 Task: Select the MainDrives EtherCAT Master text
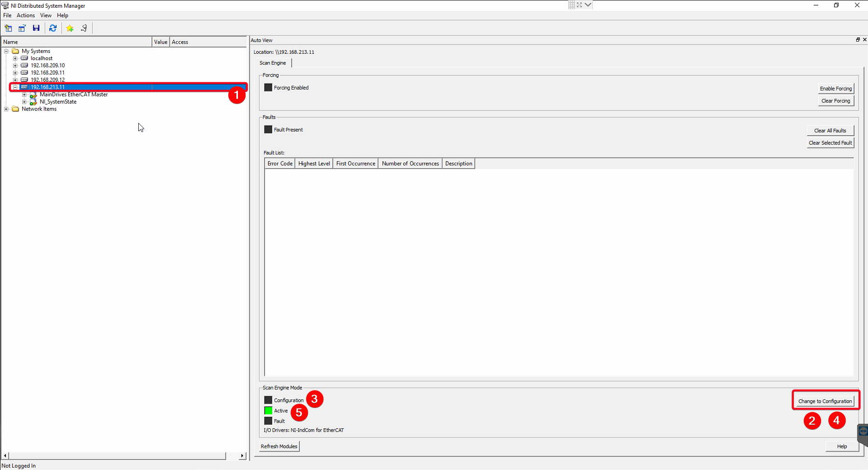point(74,94)
